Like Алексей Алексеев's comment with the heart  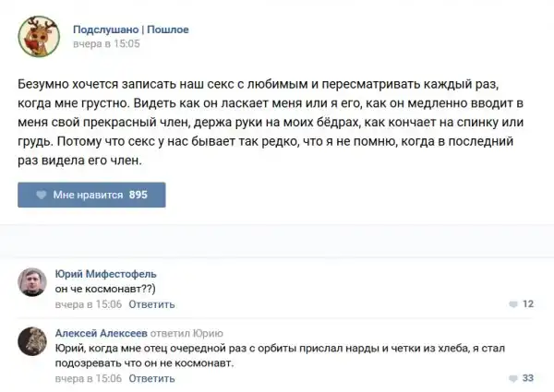(x=513, y=378)
